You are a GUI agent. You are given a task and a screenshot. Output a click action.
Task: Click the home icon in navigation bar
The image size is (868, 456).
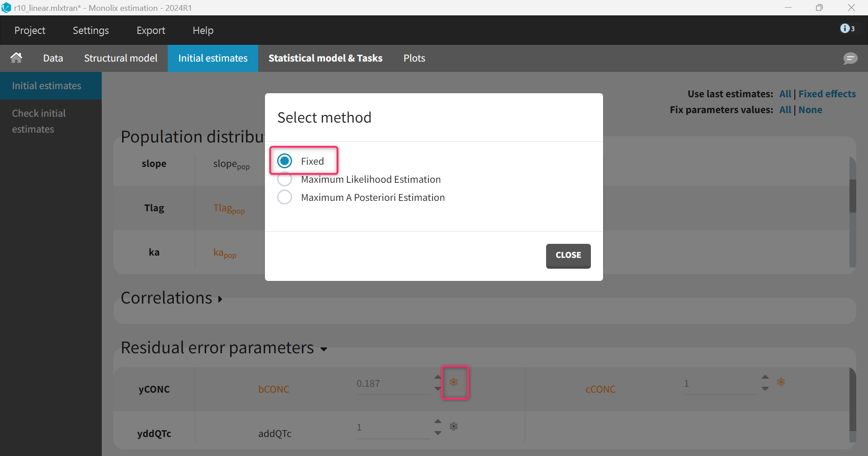tap(16, 58)
